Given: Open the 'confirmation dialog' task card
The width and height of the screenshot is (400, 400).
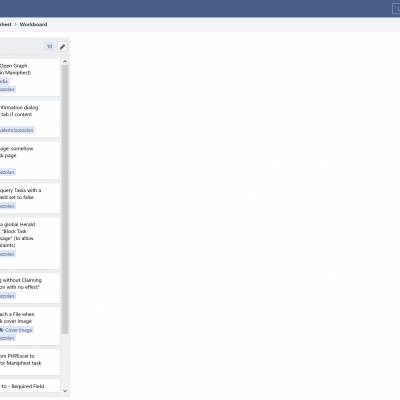Looking at the screenshot, I should coord(30,119).
